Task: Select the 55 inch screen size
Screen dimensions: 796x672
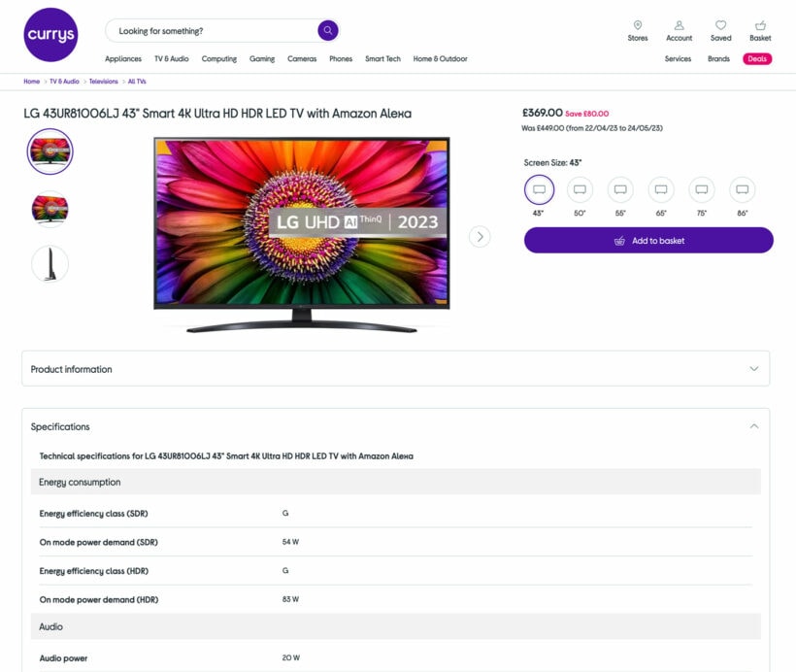Action: pyautogui.click(x=620, y=188)
